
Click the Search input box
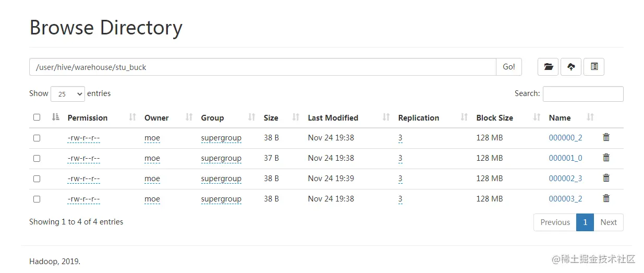click(583, 94)
